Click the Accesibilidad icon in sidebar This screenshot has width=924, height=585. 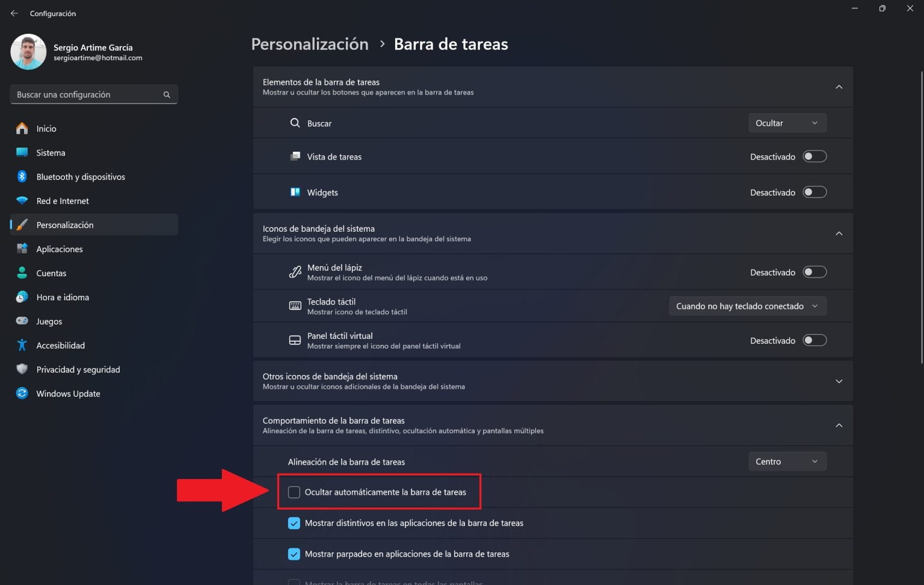(x=22, y=345)
